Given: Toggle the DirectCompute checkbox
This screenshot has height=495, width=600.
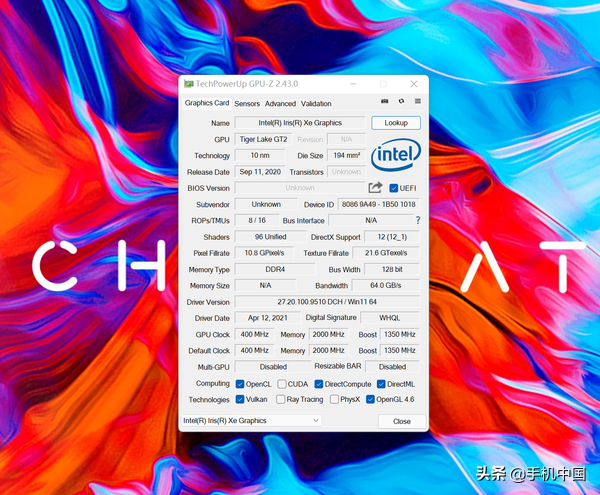Looking at the screenshot, I should pos(319,384).
